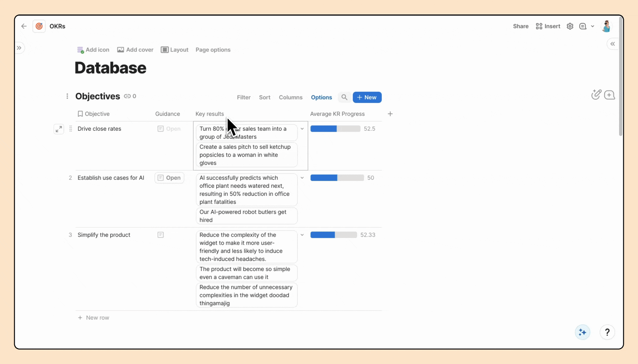The height and width of the screenshot is (364, 638).
Task: Click the Objectives table title
Action: coord(98,96)
